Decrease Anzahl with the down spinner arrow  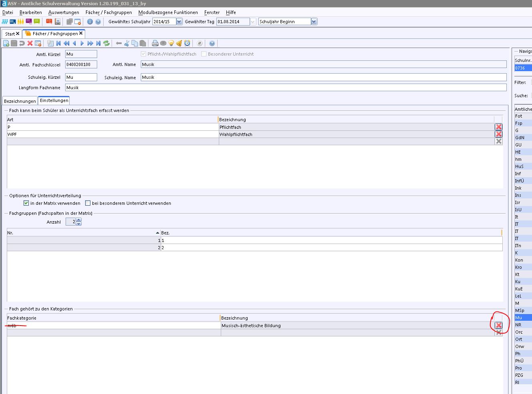click(x=79, y=224)
